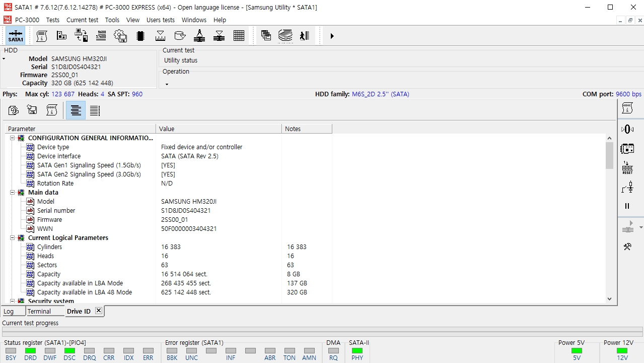Collapse the Current Logical Parameters section
Viewport: 644px width, 363px height.
[x=13, y=238]
